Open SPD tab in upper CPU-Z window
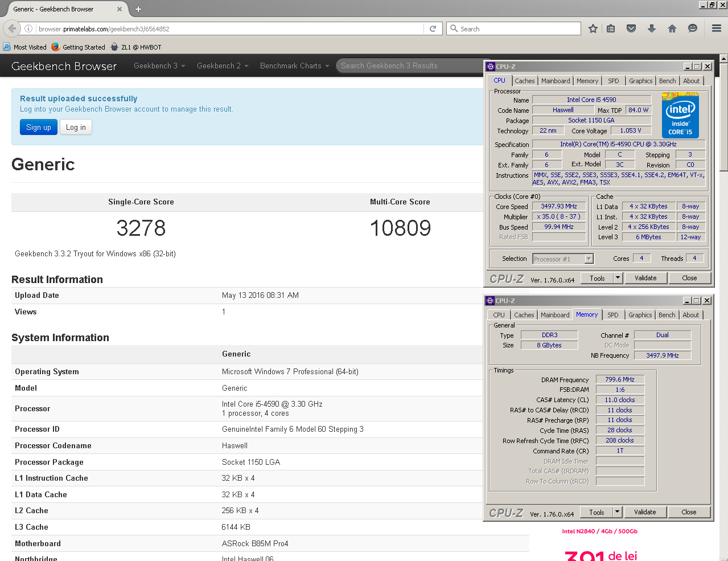 pos(614,81)
